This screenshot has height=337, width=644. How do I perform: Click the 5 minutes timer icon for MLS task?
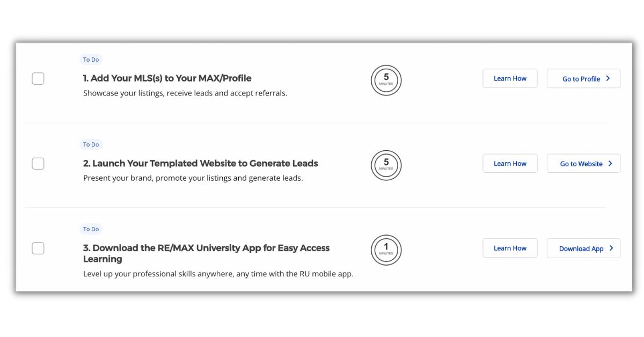(x=386, y=80)
